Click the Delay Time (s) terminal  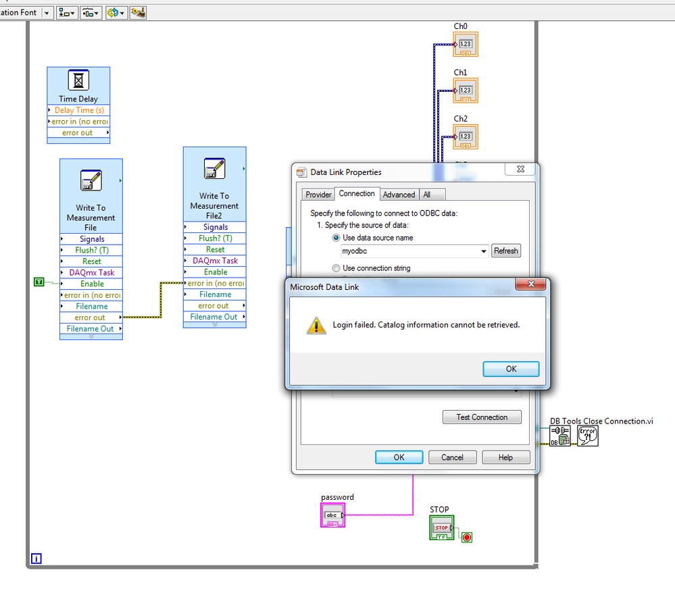(78, 110)
